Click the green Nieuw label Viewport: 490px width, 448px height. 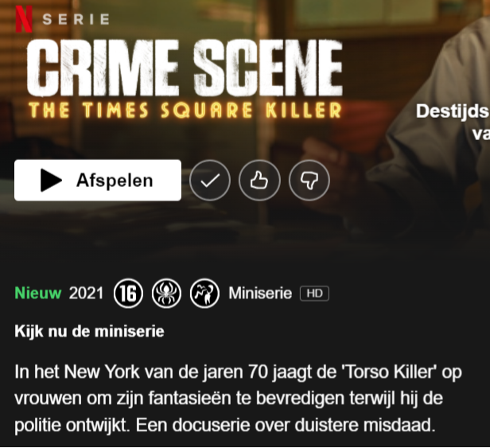[x=38, y=294]
